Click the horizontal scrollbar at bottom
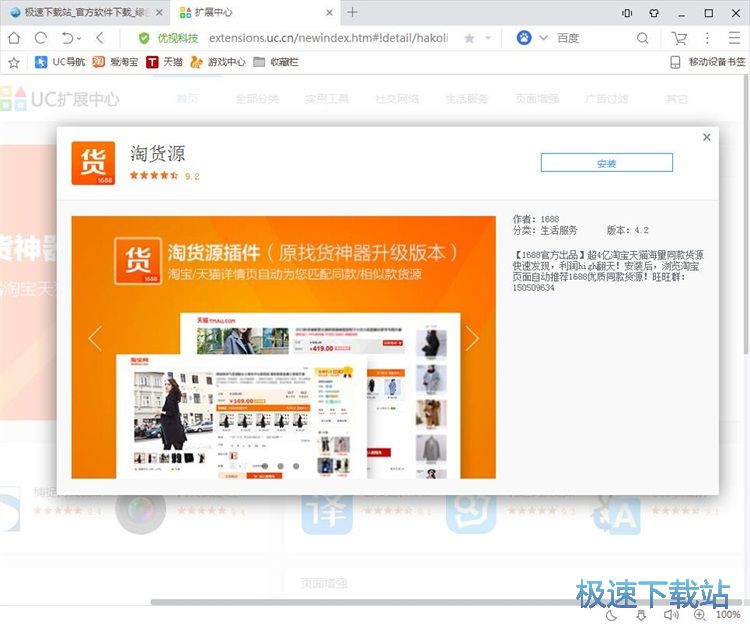 pyautogui.click(x=445, y=602)
